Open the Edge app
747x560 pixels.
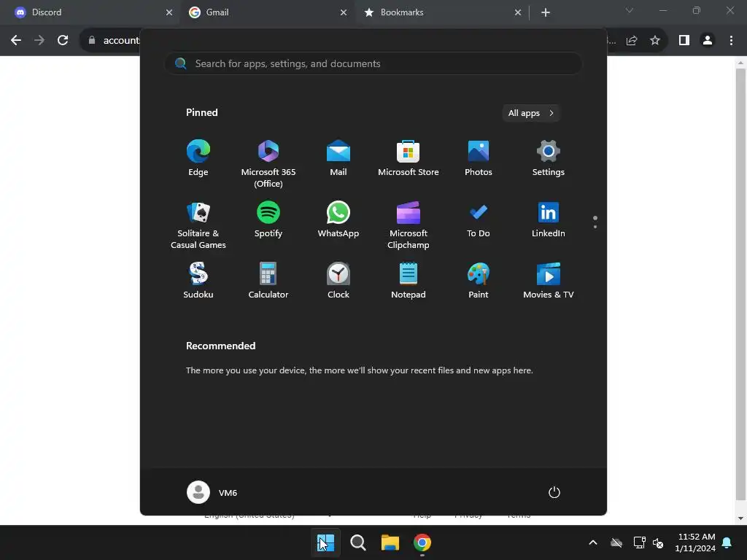[x=198, y=158]
